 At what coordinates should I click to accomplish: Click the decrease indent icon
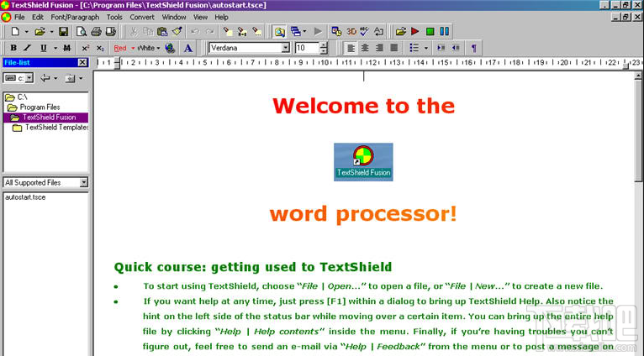point(456,48)
